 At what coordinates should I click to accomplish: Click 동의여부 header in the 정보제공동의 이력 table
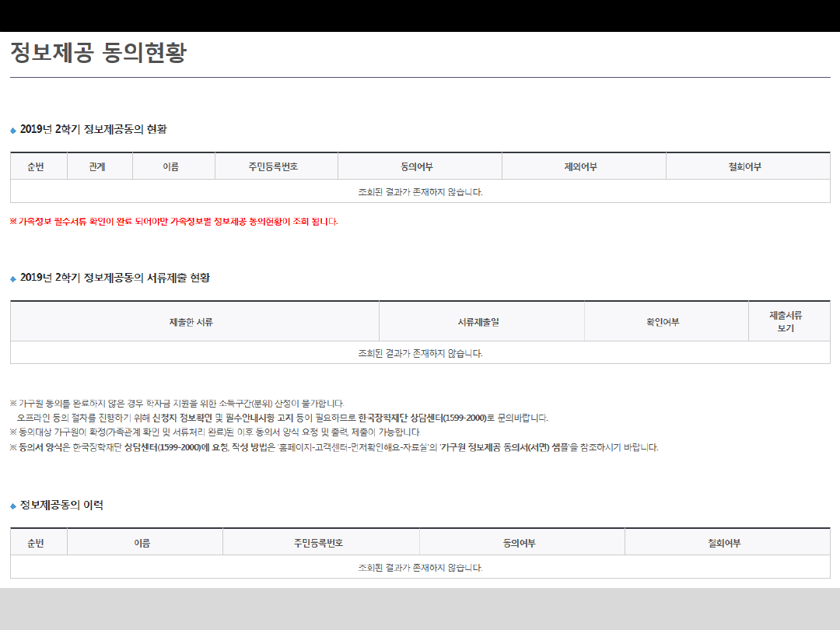pos(519,543)
